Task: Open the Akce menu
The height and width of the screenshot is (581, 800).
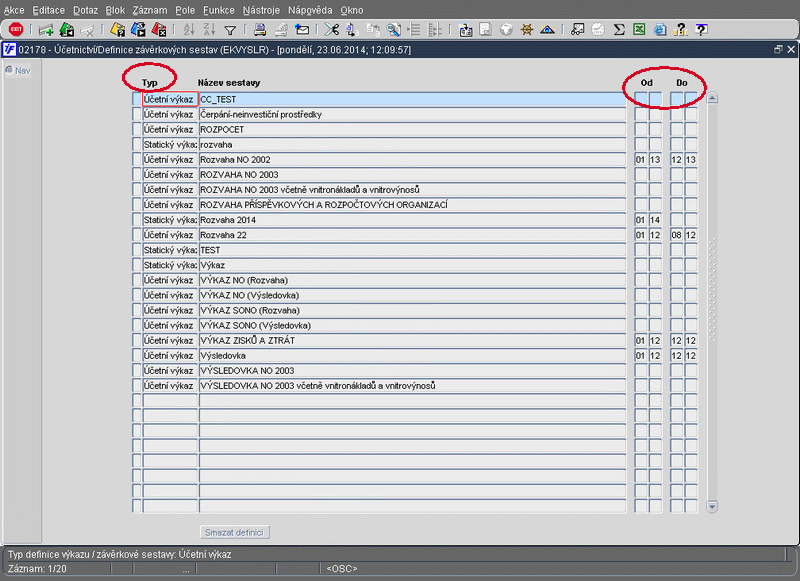Action: coord(14,10)
